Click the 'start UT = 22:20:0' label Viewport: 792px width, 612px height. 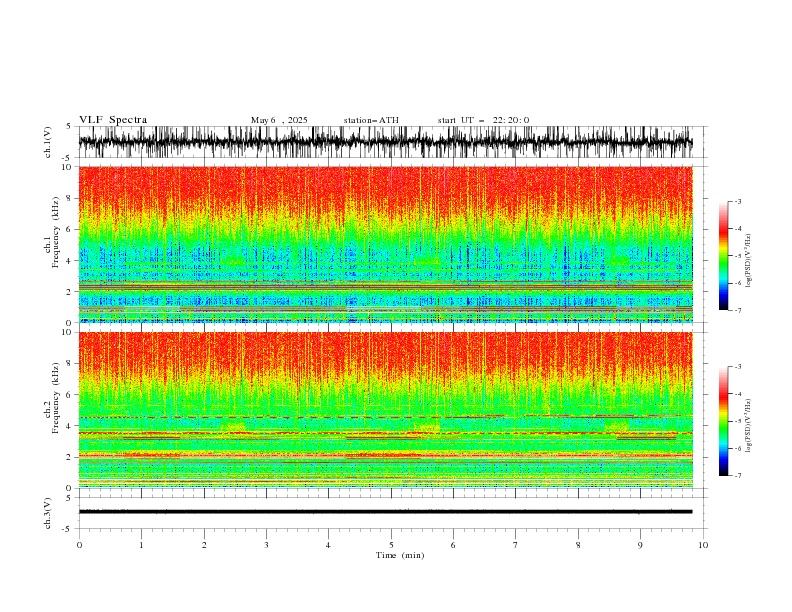pyautogui.click(x=483, y=120)
